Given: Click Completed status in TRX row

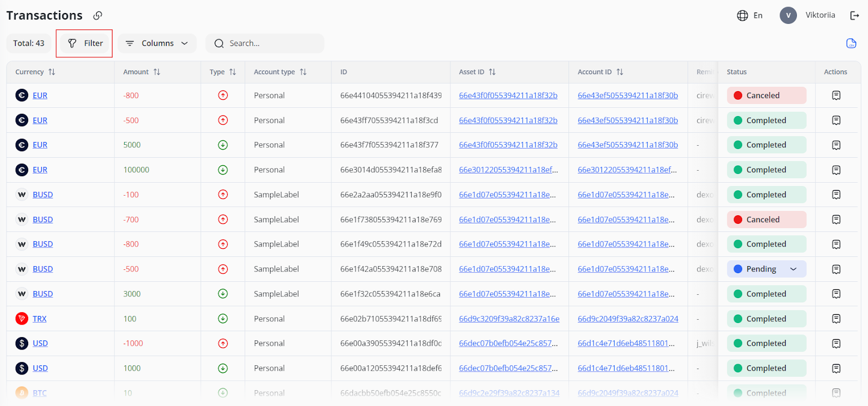Looking at the screenshot, I should (767, 319).
